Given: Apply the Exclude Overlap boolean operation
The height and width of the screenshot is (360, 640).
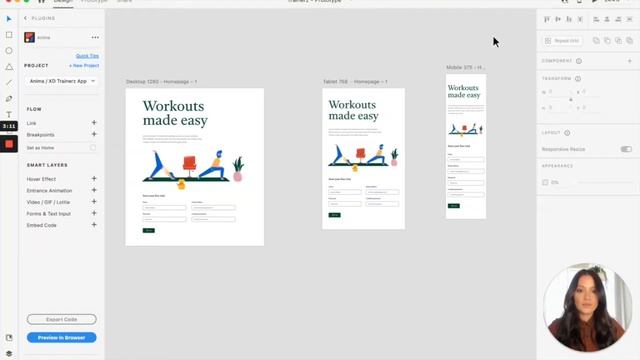Looking at the screenshot, I should (629, 40).
